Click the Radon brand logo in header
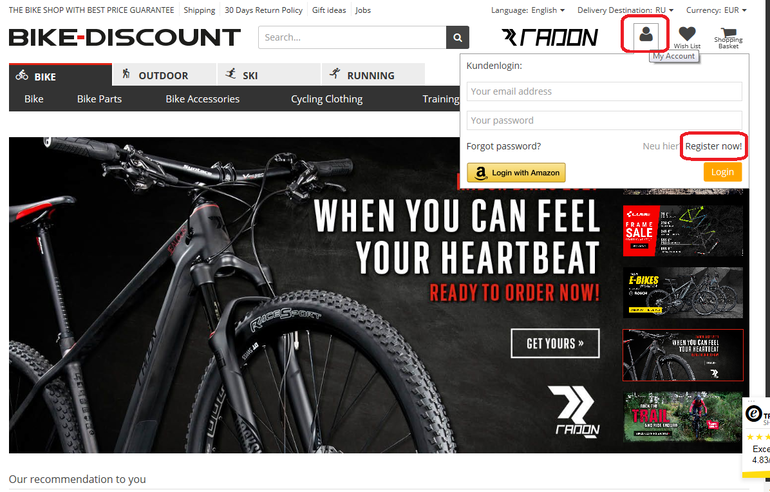This screenshot has width=770, height=492. (x=550, y=37)
